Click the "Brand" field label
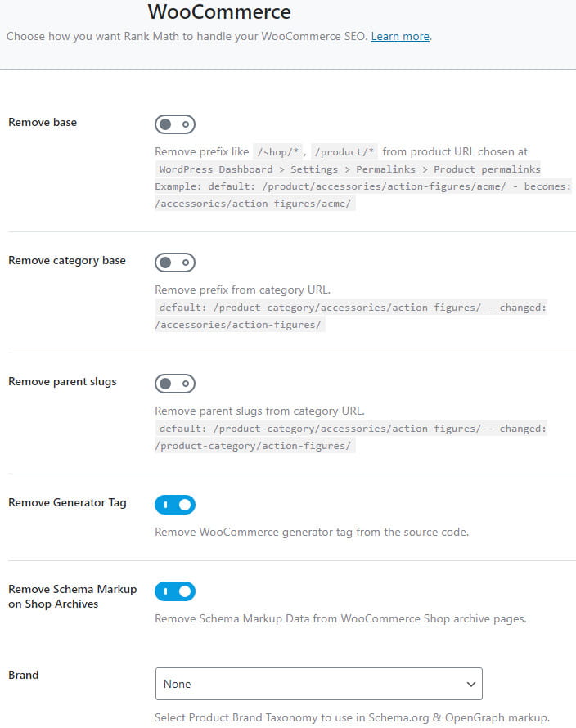The height and width of the screenshot is (728, 576). coord(23,676)
